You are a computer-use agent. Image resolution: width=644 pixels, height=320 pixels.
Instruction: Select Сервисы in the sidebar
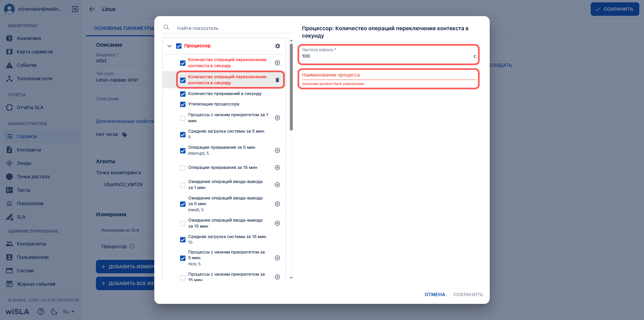coord(41,136)
